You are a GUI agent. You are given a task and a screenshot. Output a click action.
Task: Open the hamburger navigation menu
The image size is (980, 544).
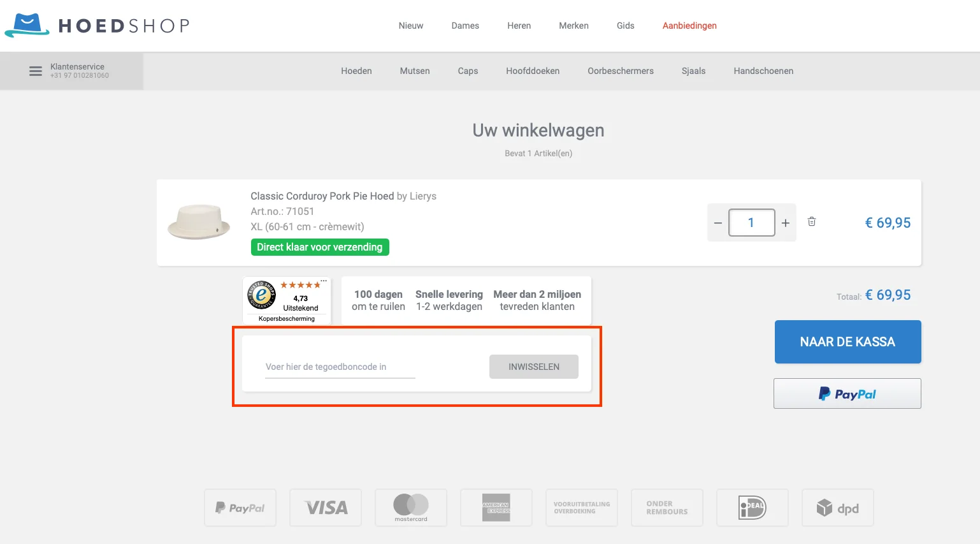(x=36, y=71)
